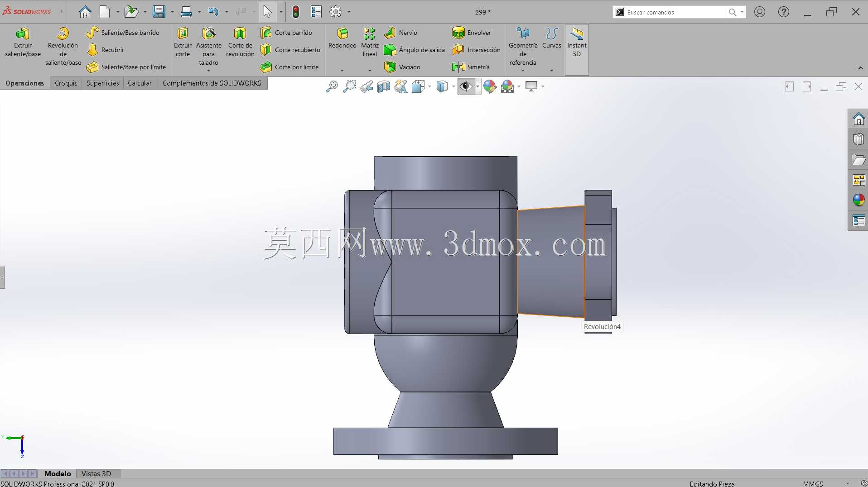Open Geometría de referencia
Viewport: 868px width, 487px height.
pos(523,46)
